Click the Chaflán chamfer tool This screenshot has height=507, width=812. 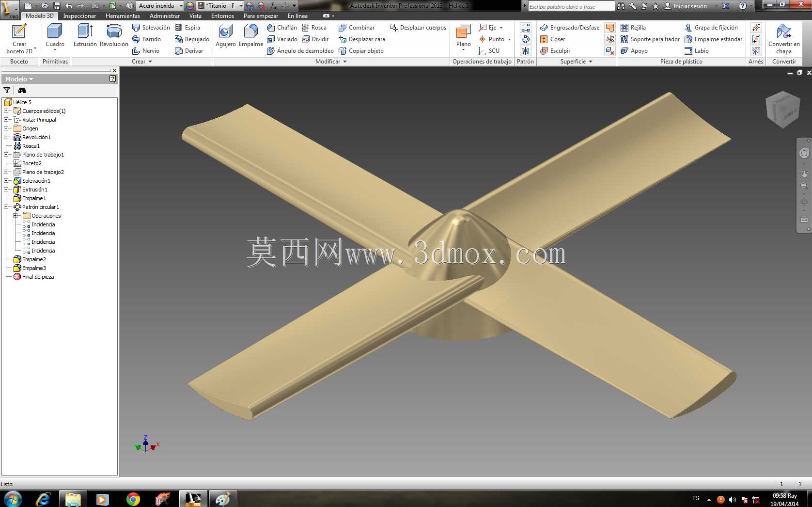[281, 28]
